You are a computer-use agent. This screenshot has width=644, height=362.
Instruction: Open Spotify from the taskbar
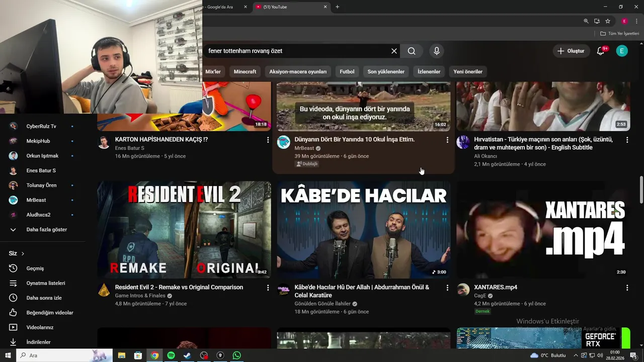click(171, 355)
